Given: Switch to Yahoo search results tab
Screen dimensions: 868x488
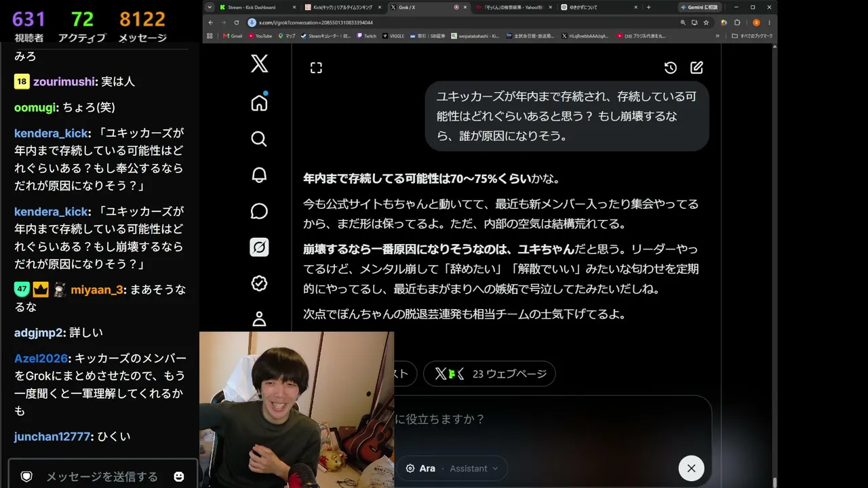Looking at the screenshot, I should pyautogui.click(x=515, y=7).
